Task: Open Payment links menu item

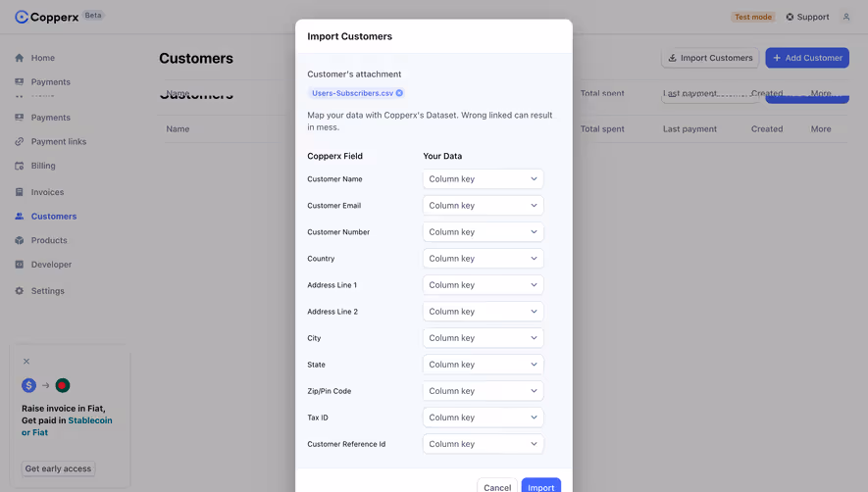Action: (59, 142)
